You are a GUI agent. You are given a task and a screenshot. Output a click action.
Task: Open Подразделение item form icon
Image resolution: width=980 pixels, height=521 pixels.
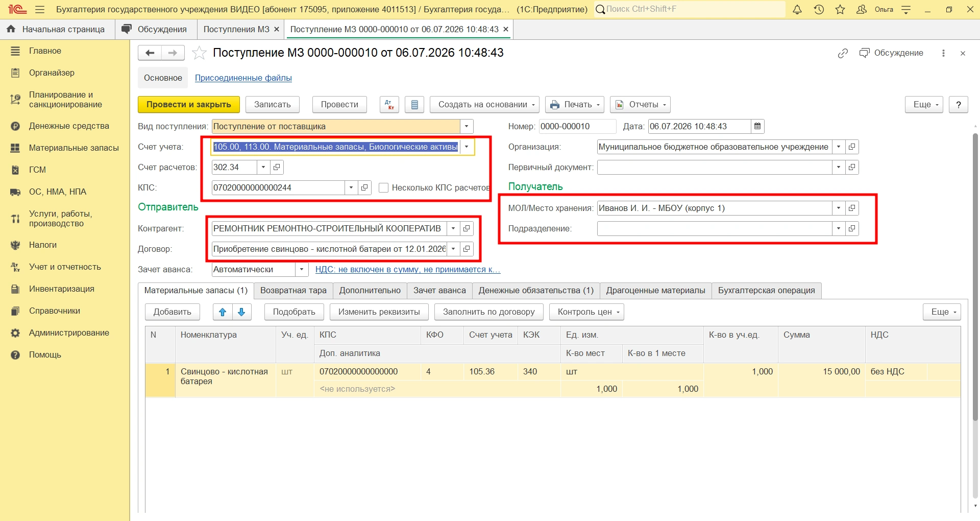[852, 228]
